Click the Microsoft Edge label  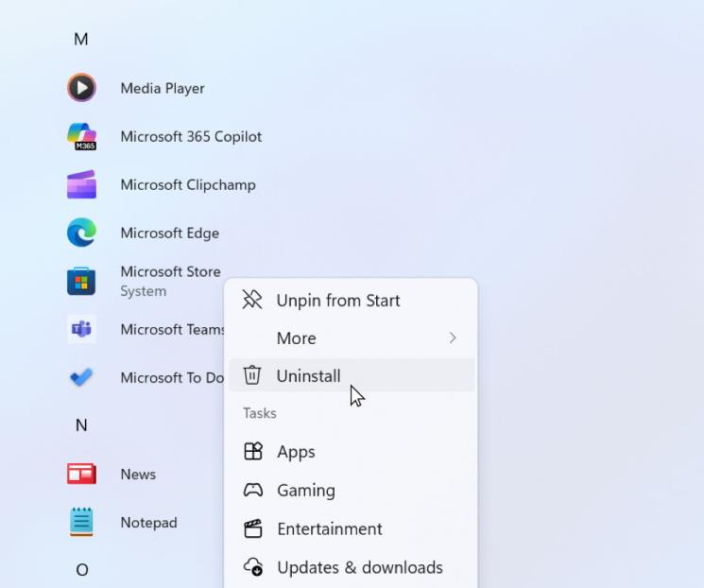click(170, 233)
